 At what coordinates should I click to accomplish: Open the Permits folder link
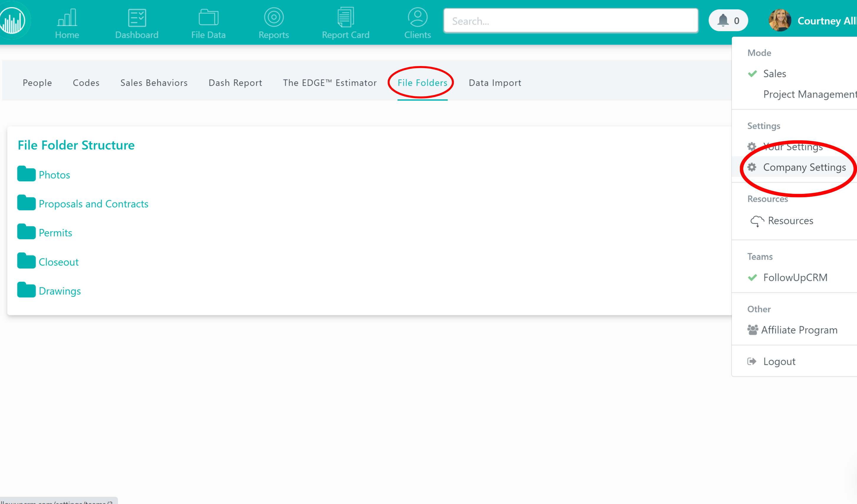tap(55, 233)
